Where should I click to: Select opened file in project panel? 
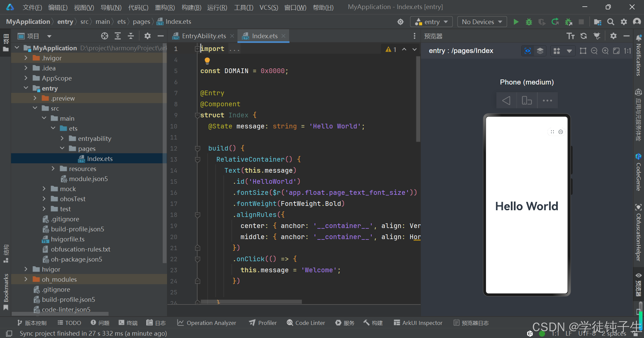(105, 36)
